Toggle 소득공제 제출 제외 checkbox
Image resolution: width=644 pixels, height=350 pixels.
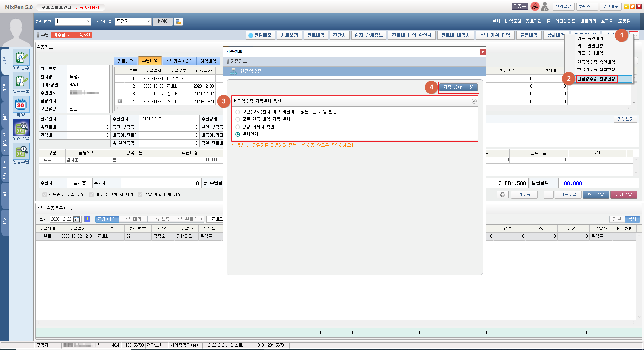[x=45, y=195]
